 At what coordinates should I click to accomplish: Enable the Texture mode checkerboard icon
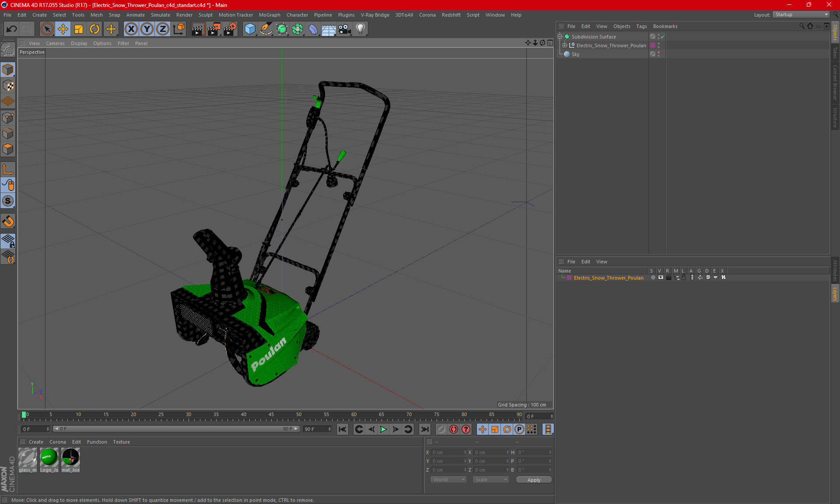[x=8, y=86]
